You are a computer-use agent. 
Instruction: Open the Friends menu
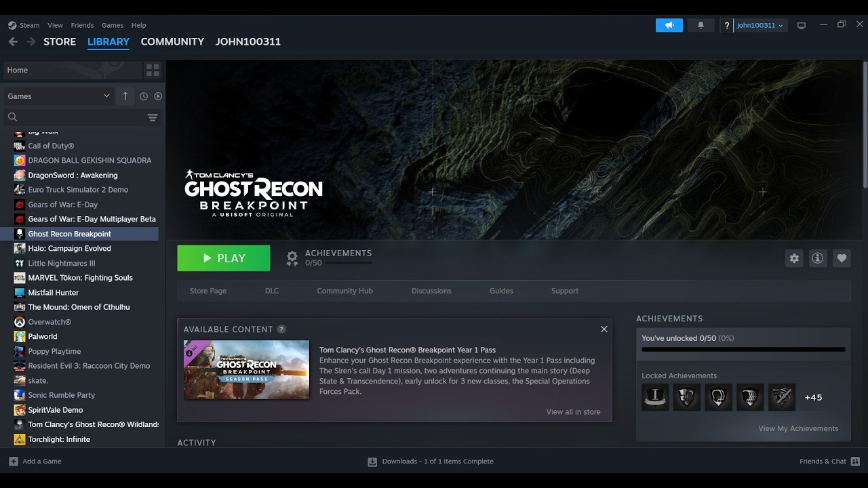click(x=82, y=25)
